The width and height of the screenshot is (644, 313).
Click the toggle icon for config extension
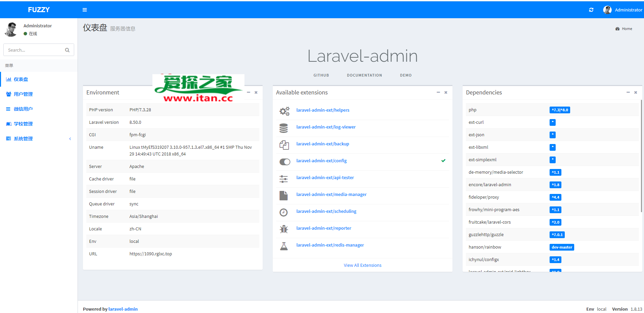[285, 162]
